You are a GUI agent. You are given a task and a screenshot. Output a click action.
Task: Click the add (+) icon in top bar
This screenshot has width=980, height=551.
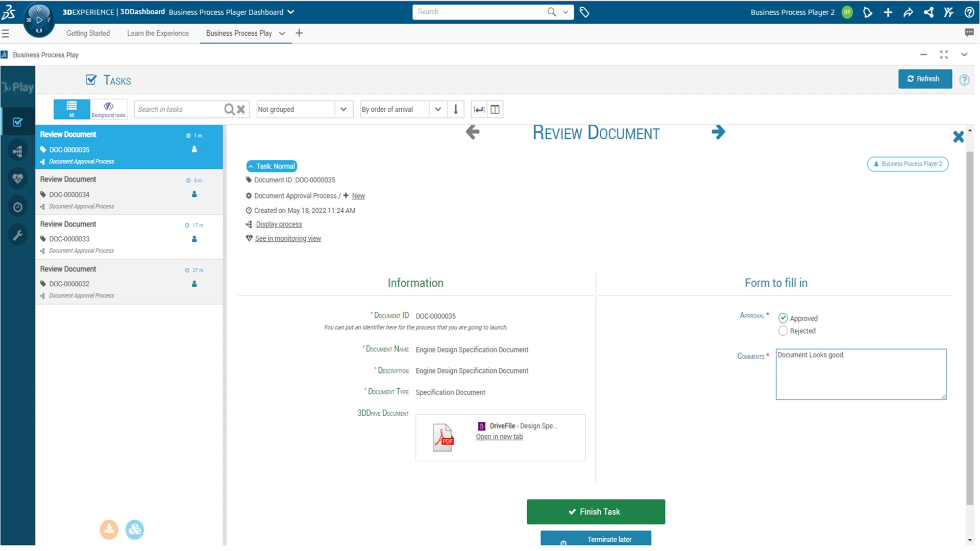[x=888, y=12]
